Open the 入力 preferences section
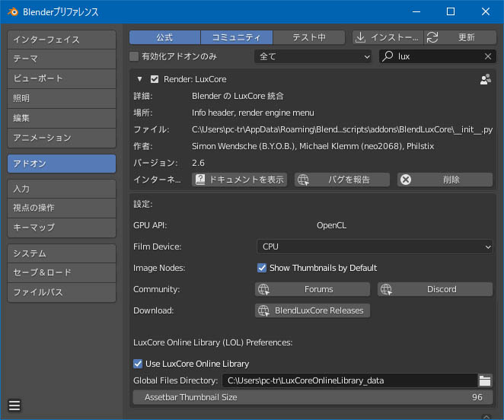The height and width of the screenshot is (420, 504). [62, 189]
